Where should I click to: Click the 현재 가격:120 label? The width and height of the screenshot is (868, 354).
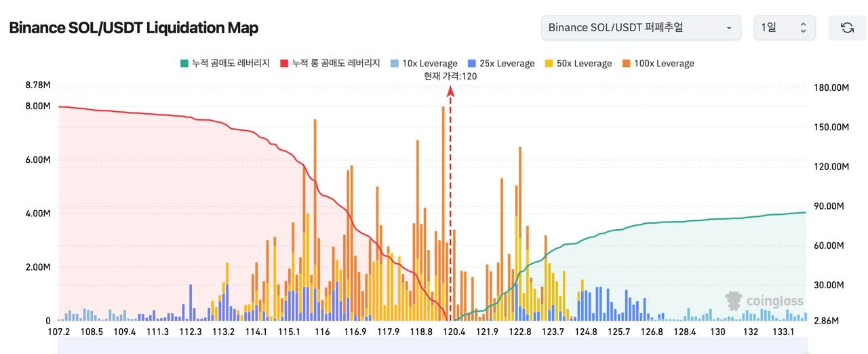coord(450,76)
